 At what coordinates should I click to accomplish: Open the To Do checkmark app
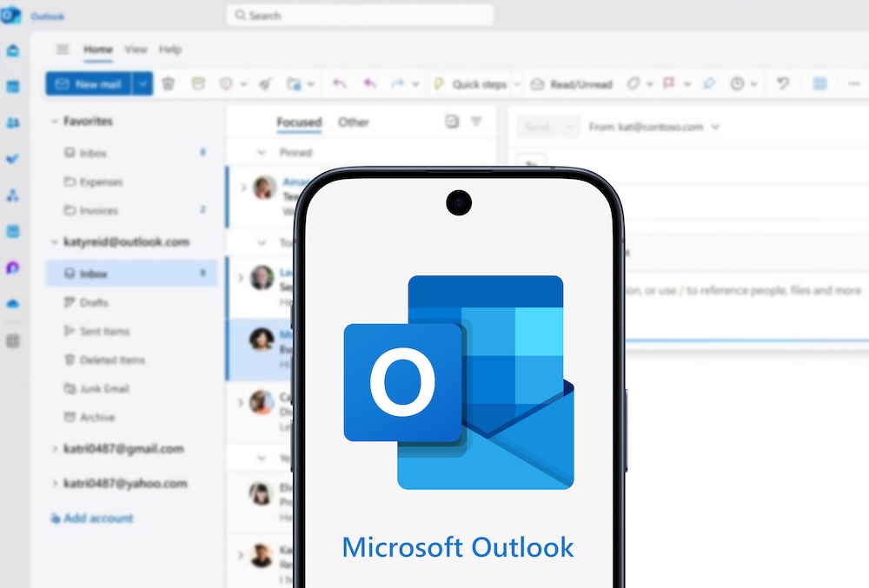13,159
